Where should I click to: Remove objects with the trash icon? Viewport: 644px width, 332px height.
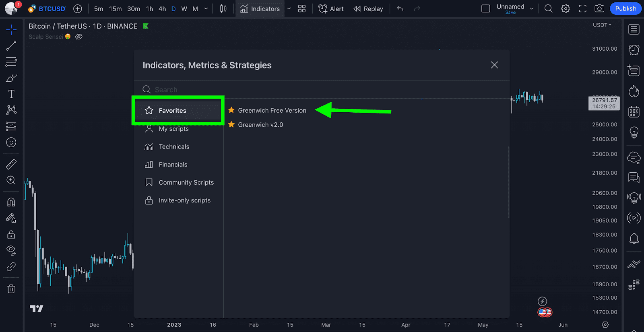(x=11, y=289)
